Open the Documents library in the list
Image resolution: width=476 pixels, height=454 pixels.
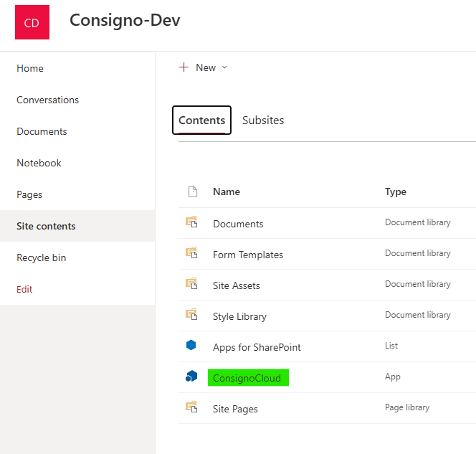[238, 224]
